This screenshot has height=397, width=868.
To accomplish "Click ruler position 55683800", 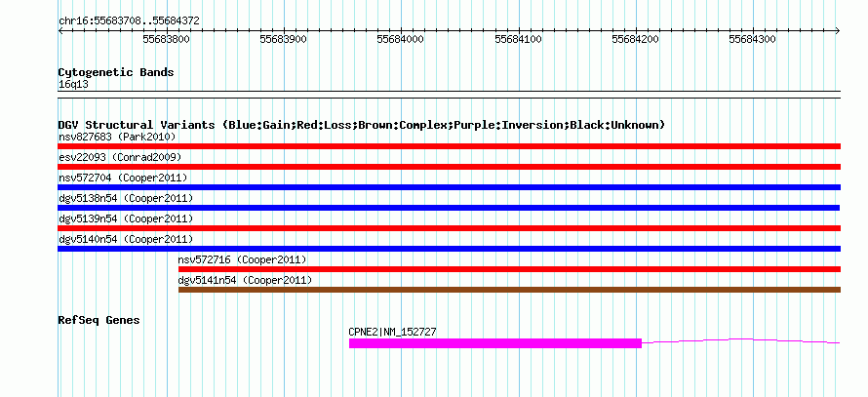I will tap(166, 39).
